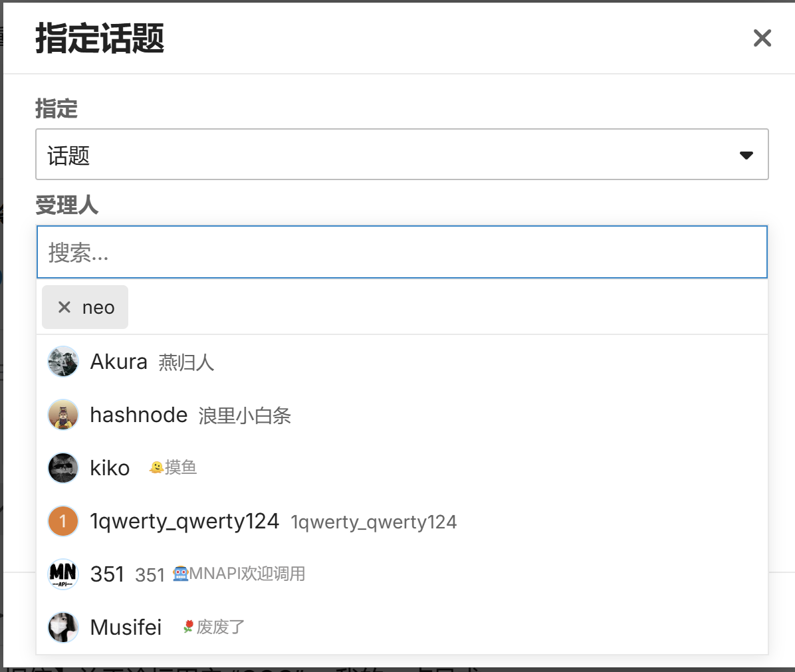The image size is (795, 672).
Task: Click the 搜索... assignee search field
Action: [x=402, y=252]
